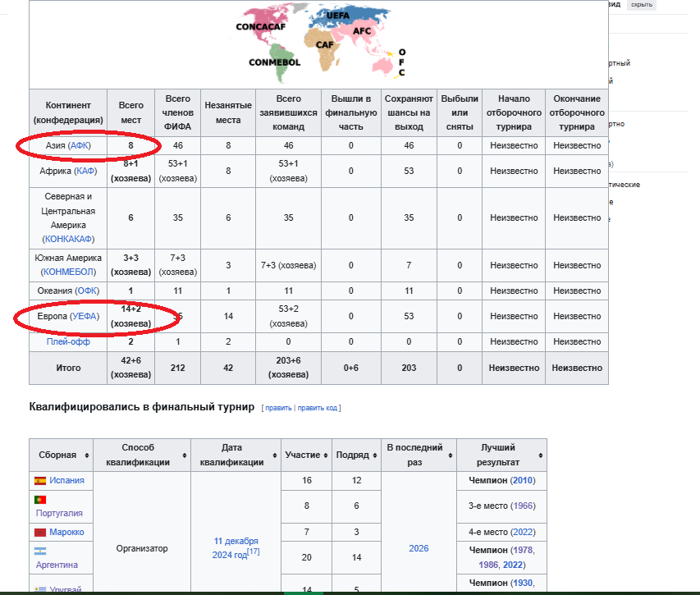Follow the КОНКАКАФ confederation link
The height and width of the screenshot is (595, 700).
[x=68, y=239]
